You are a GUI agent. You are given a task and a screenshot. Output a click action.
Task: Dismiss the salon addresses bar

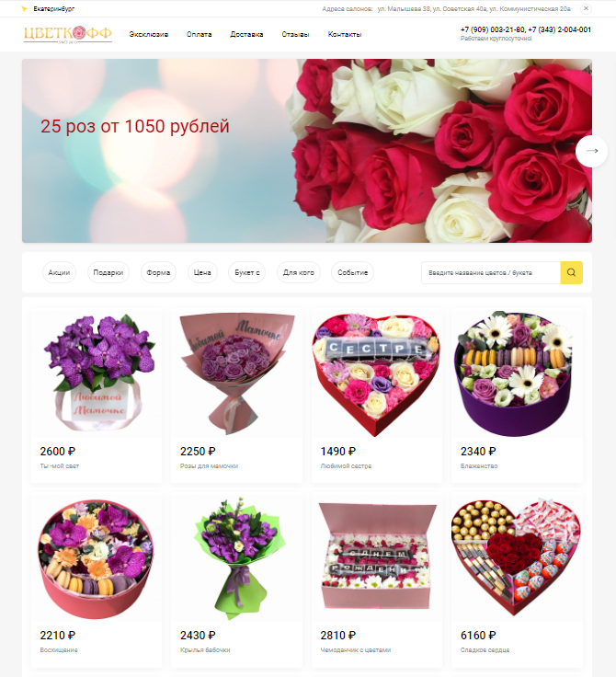click(586, 8)
